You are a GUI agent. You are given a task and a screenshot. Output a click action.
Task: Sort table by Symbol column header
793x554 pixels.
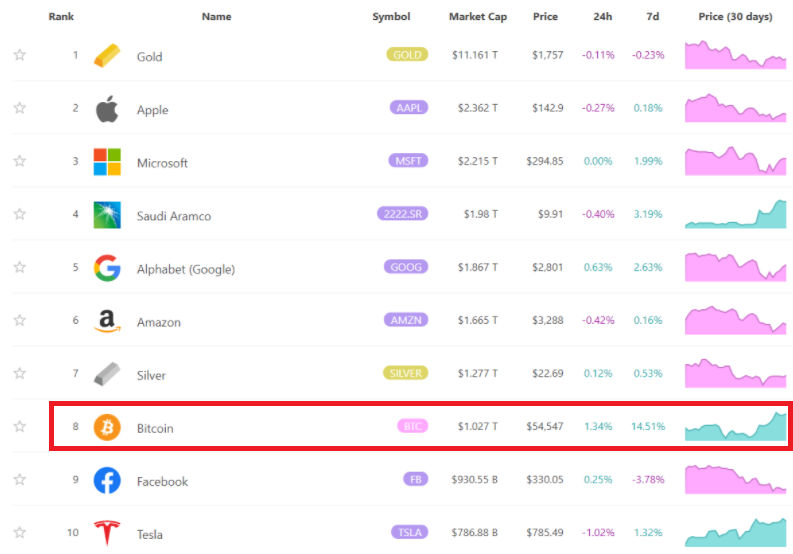391,17
